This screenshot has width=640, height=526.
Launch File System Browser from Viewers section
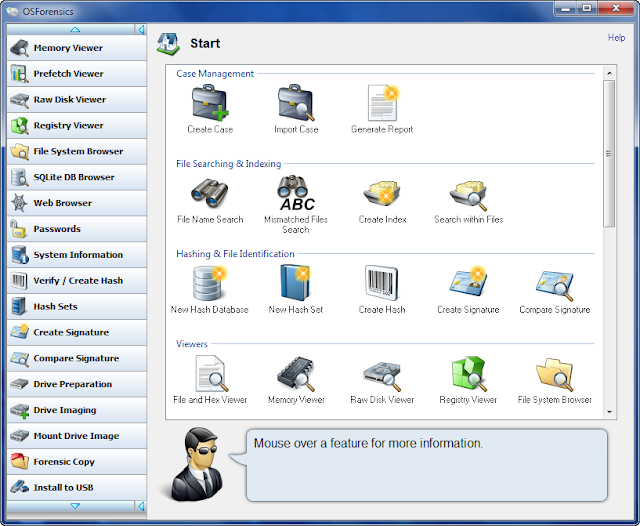pyautogui.click(x=555, y=380)
